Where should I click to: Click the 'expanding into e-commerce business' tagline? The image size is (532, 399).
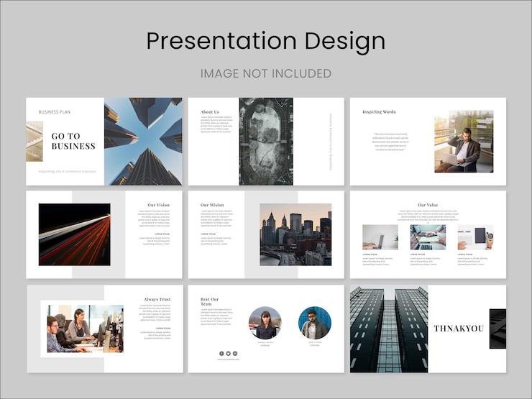click(x=67, y=171)
